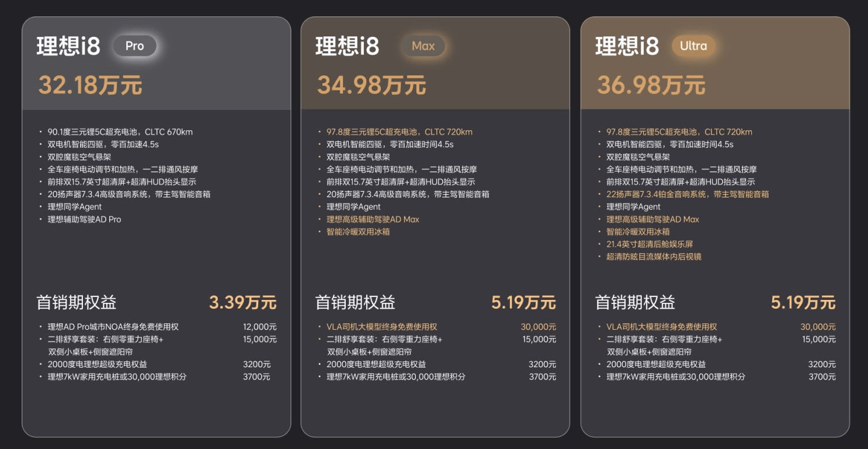Select the 理想AD Pro城市NOA终身免费使用权 line
The height and width of the screenshot is (449, 868).
(113, 327)
